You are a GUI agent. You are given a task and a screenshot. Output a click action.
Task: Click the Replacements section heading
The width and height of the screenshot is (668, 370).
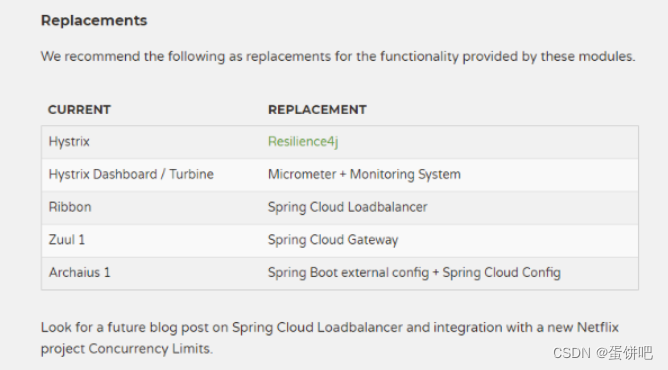coord(94,20)
